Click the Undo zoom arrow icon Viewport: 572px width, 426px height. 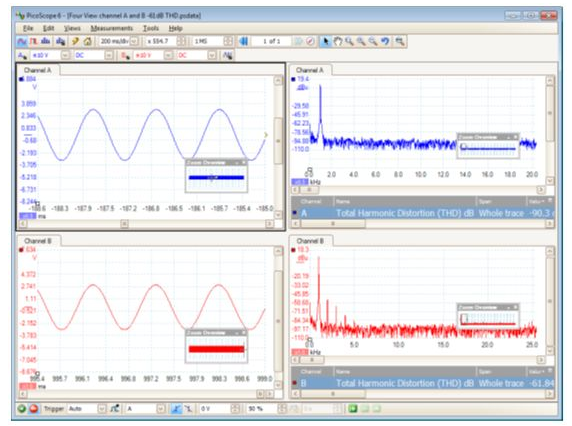point(385,41)
